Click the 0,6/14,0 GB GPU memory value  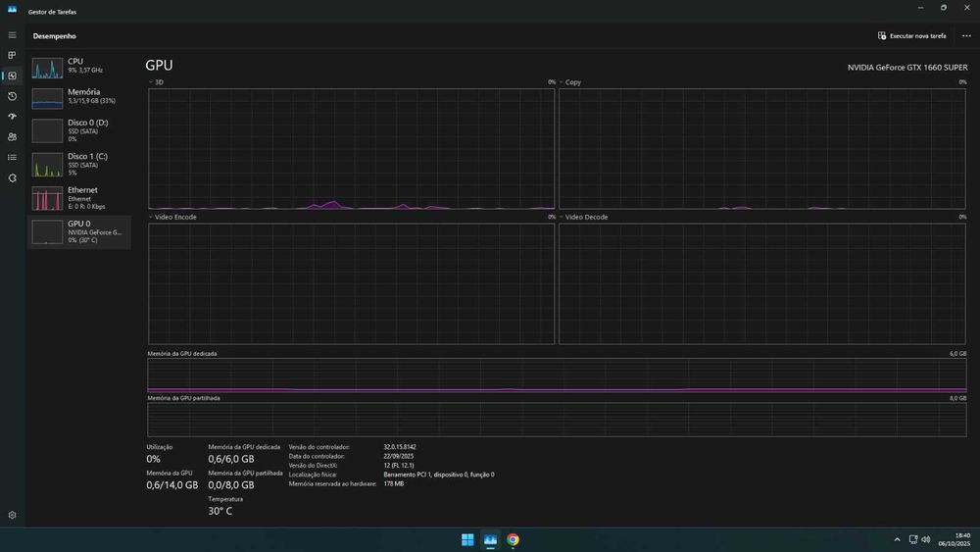tap(171, 485)
